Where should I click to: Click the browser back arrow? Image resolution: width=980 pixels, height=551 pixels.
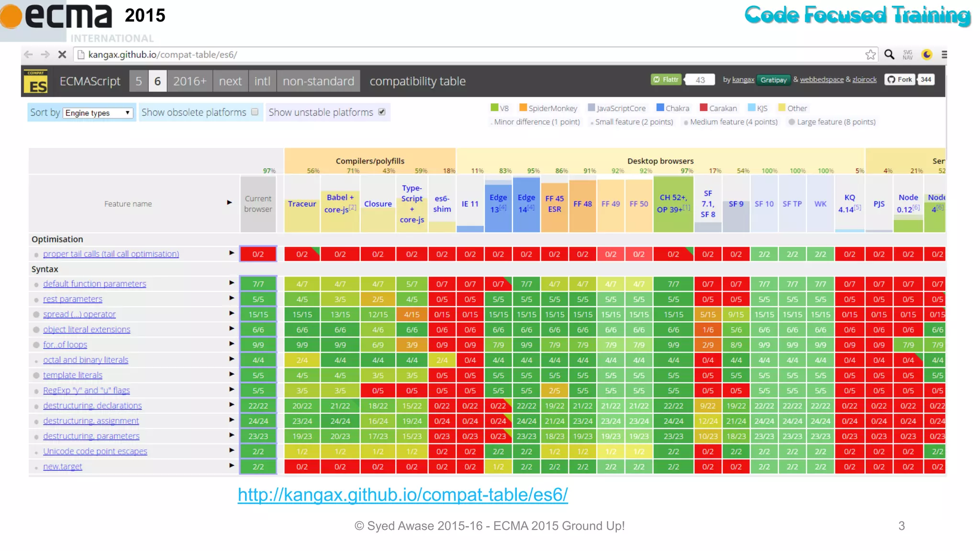point(29,55)
